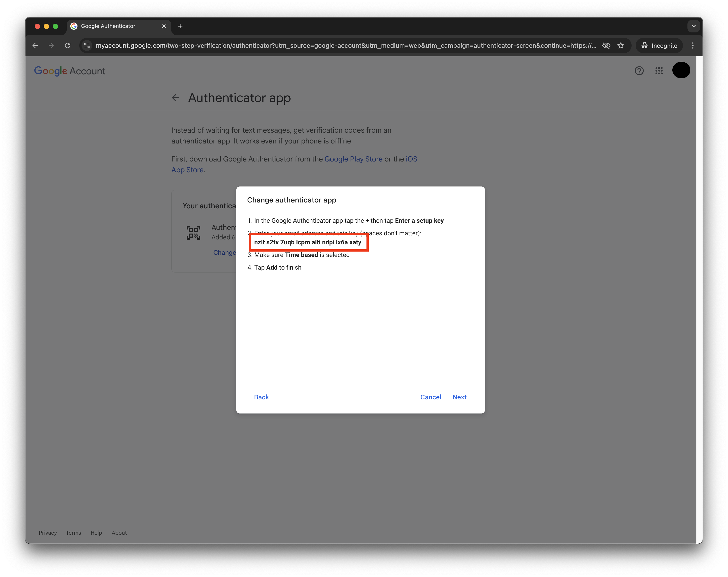The height and width of the screenshot is (577, 728).
Task: Open the site information icon in address bar
Action: point(87,45)
